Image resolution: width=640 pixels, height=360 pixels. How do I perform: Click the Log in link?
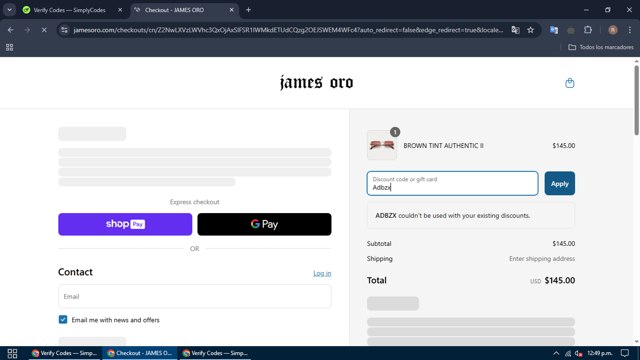pyautogui.click(x=322, y=273)
